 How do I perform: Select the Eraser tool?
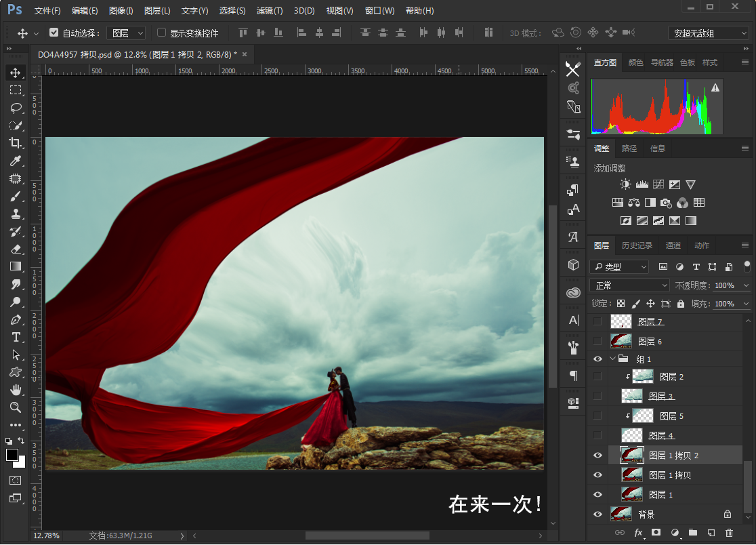(x=16, y=249)
